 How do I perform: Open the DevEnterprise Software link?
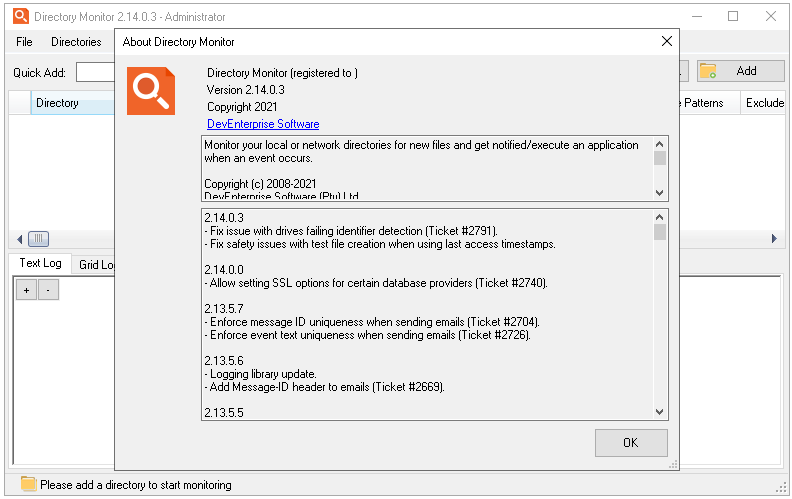coord(263,124)
